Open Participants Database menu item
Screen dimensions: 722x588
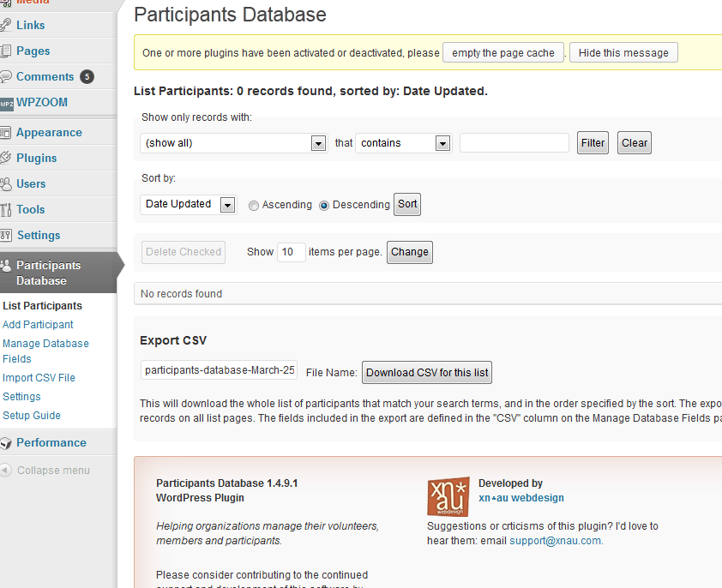pyautogui.click(x=48, y=273)
